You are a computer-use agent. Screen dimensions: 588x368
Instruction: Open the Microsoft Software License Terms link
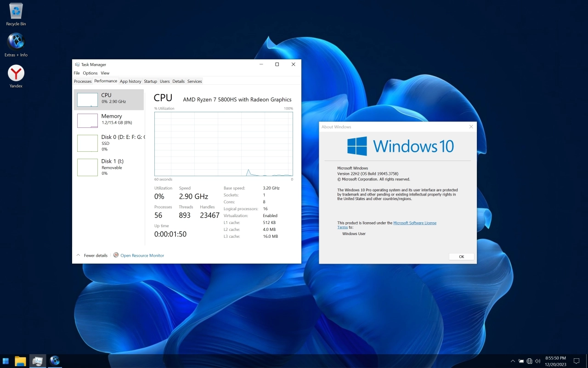point(387,225)
